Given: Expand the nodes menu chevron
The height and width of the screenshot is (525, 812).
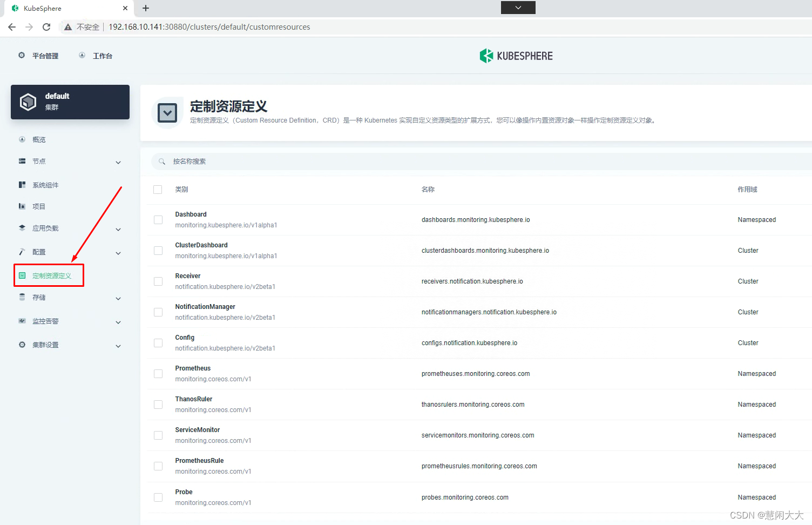Looking at the screenshot, I should click(x=118, y=162).
